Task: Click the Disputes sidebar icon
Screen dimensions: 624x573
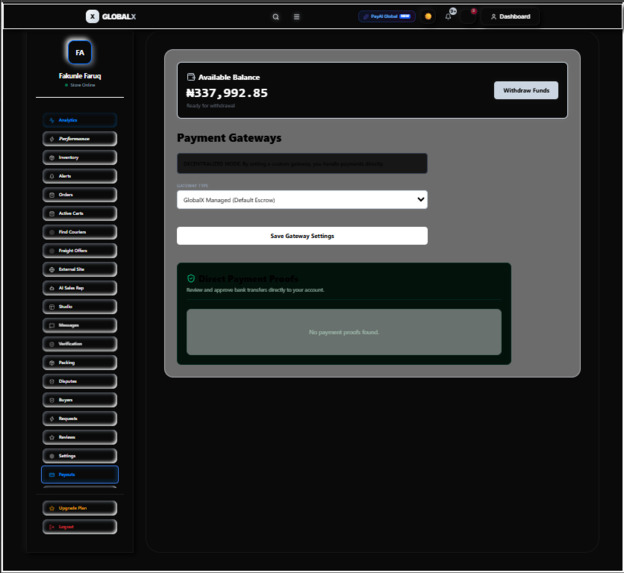Action: pyautogui.click(x=52, y=381)
